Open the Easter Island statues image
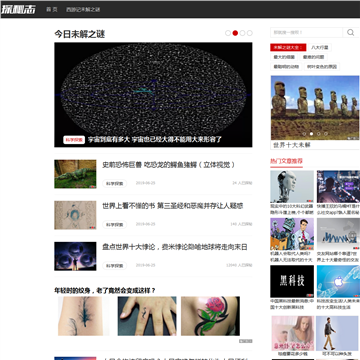 point(315,108)
